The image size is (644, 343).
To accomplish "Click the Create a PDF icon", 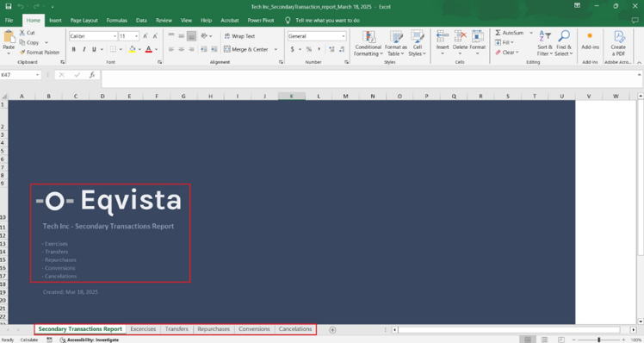I will 618,36.
